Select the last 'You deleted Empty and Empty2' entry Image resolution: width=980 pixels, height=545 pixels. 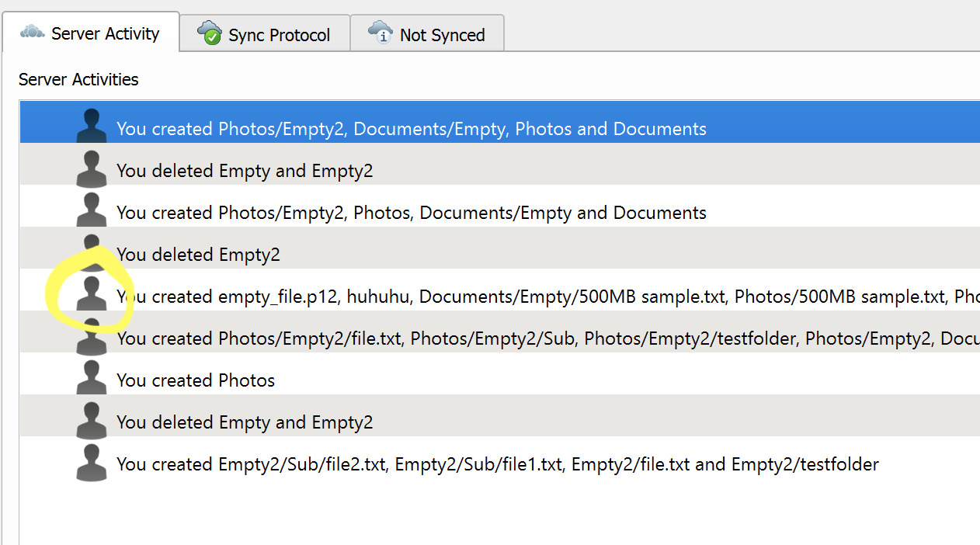coord(500,415)
